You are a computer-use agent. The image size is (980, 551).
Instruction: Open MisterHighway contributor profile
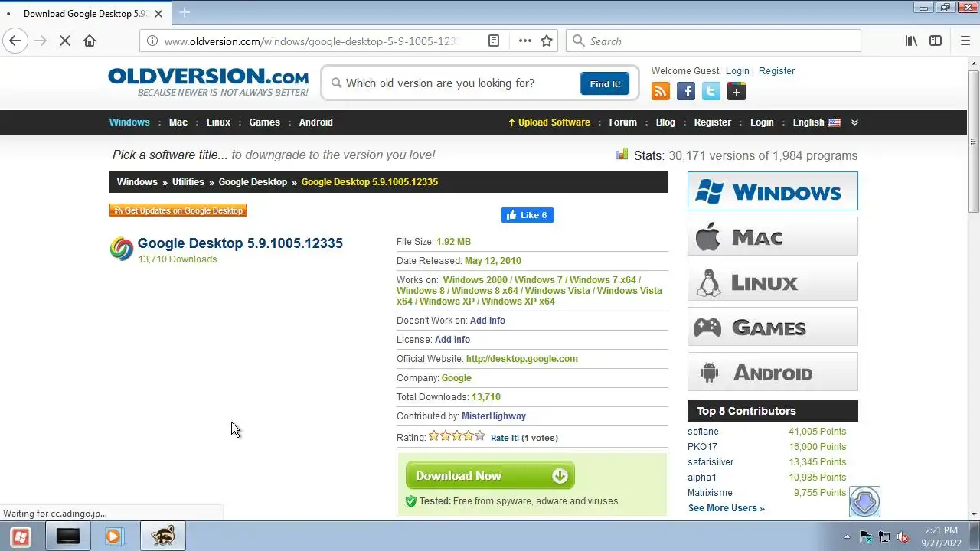click(494, 416)
